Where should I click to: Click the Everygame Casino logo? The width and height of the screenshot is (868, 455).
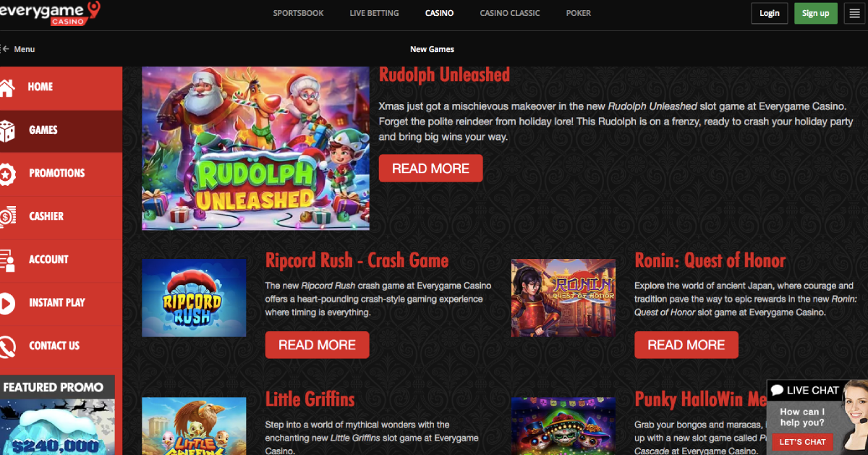pos(51,13)
